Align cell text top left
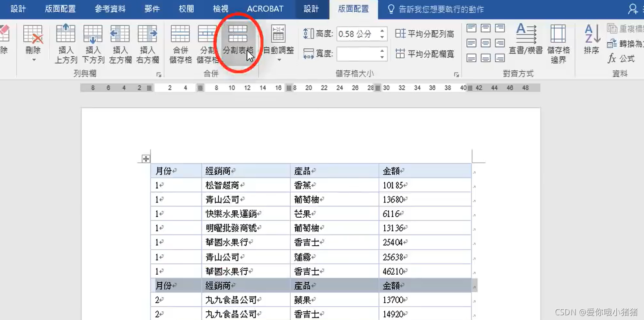The image size is (644, 320). [x=471, y=29]
